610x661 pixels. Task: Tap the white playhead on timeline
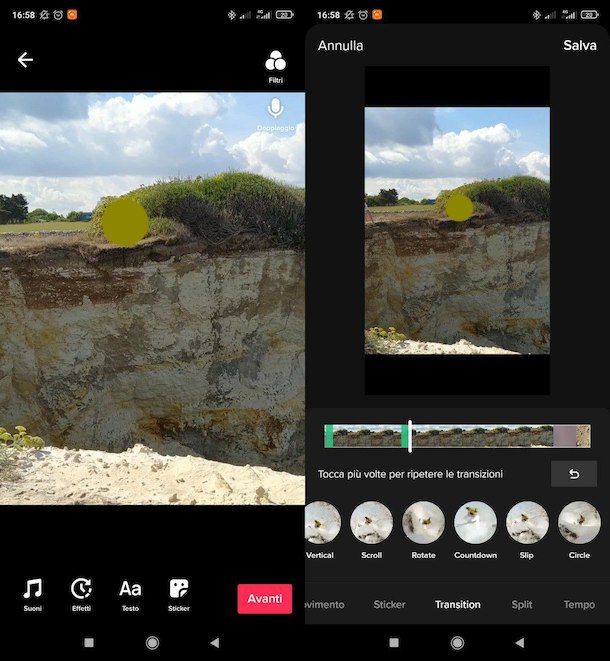tap(410, 436)
